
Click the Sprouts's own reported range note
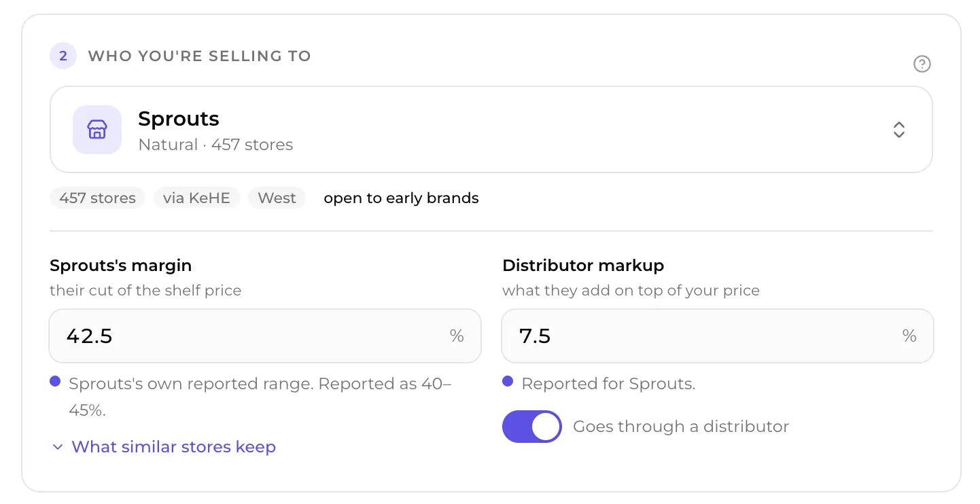260,397
